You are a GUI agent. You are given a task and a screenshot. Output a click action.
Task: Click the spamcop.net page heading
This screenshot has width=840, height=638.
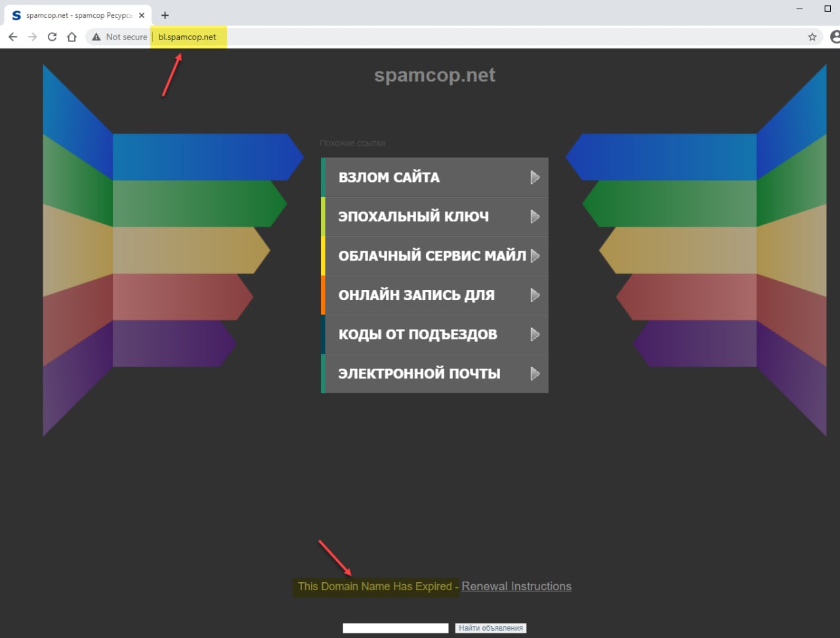(x=434, y=75)
